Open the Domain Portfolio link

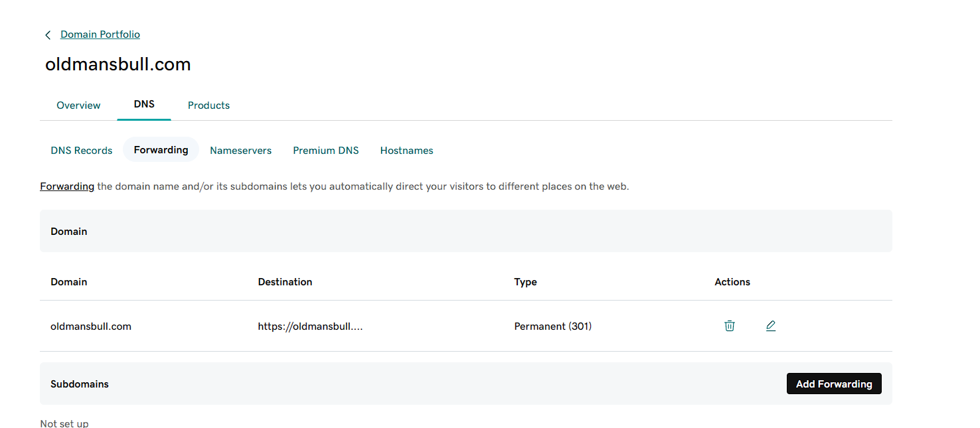100,35
